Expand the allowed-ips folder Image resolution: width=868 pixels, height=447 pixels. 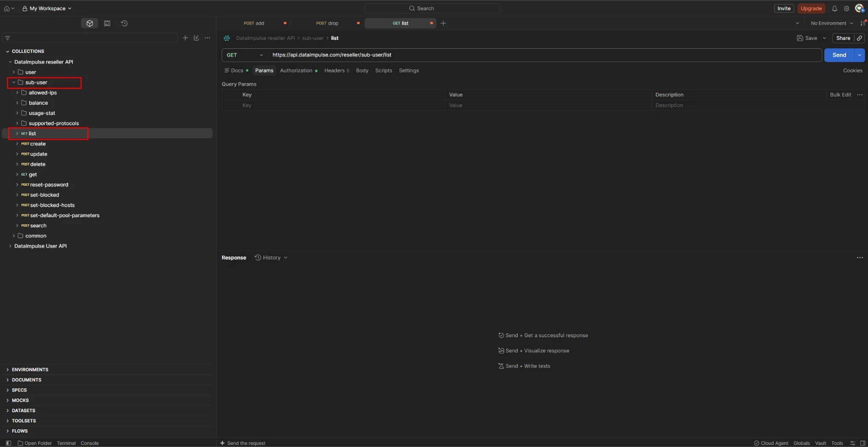point(17,93)
